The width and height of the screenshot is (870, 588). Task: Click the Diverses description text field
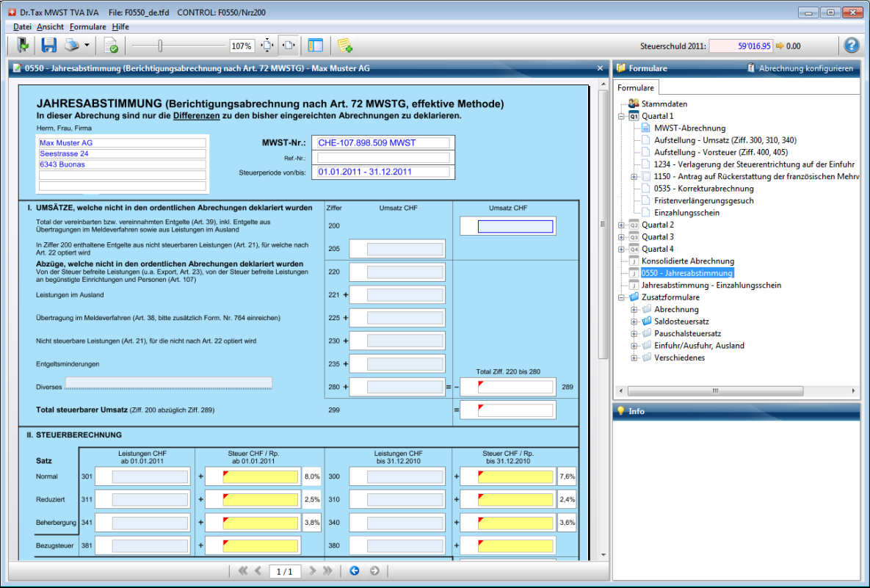tap(169, 382)
